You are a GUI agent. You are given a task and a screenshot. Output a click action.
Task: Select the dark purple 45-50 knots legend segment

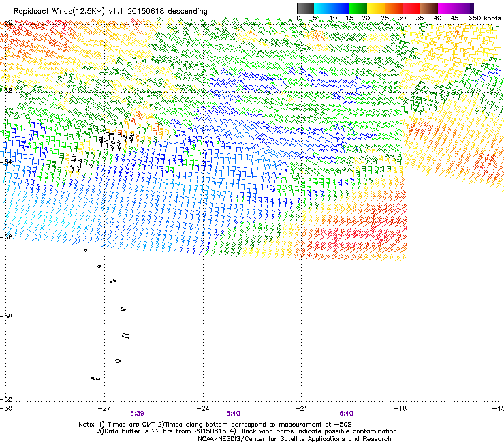464,8
